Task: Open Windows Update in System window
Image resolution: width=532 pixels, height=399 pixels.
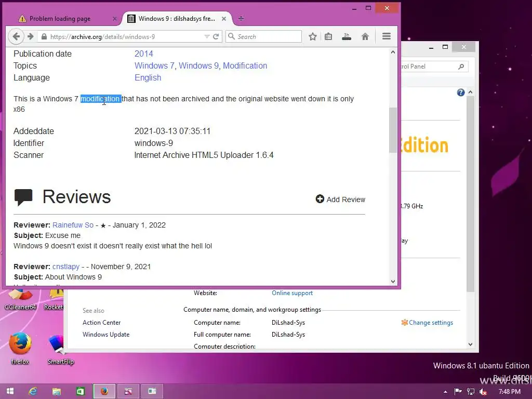Action: tap(106, 334)
